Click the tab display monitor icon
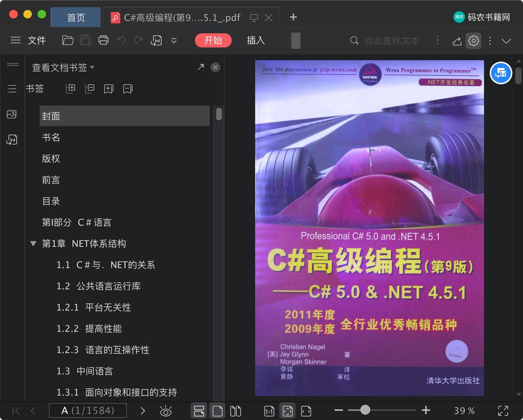The image size is (523, 420). pyautogui.click(x=254, y=18)
